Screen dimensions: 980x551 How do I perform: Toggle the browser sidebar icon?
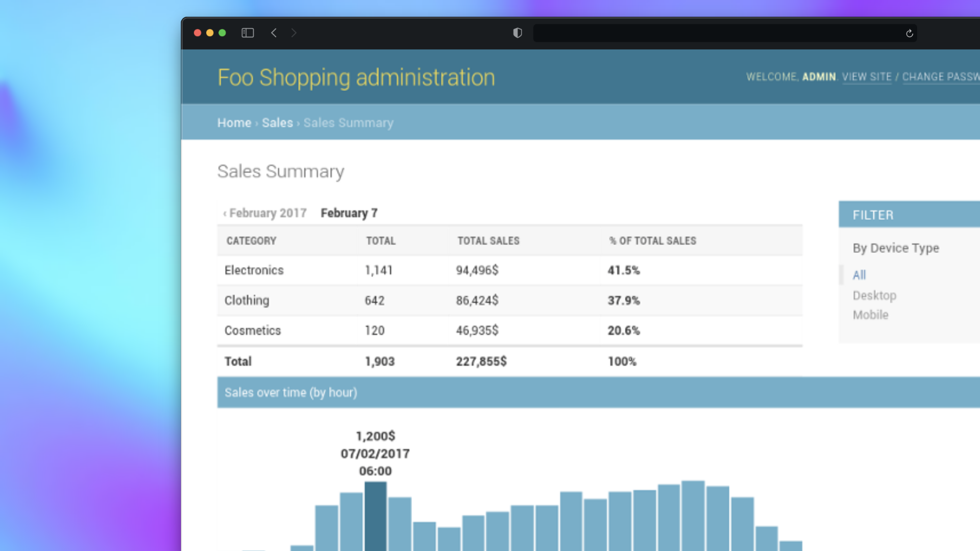coord(248,33)
